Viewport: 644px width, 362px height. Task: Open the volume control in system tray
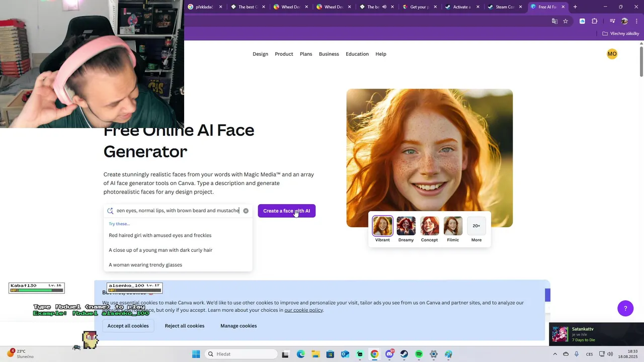610,354
